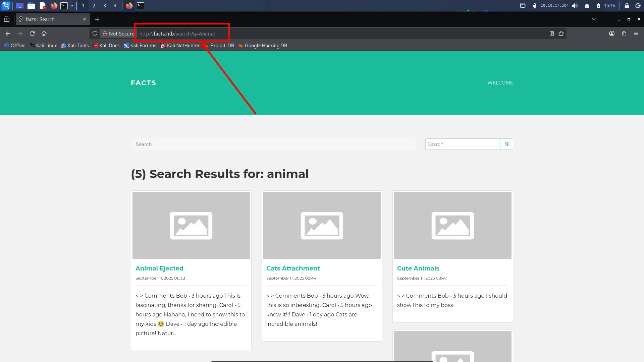Click the Animal Ejected placeholder thumbnail
Image resolution: width=644 pixels, height=362 pixels.
coord(191,226)
